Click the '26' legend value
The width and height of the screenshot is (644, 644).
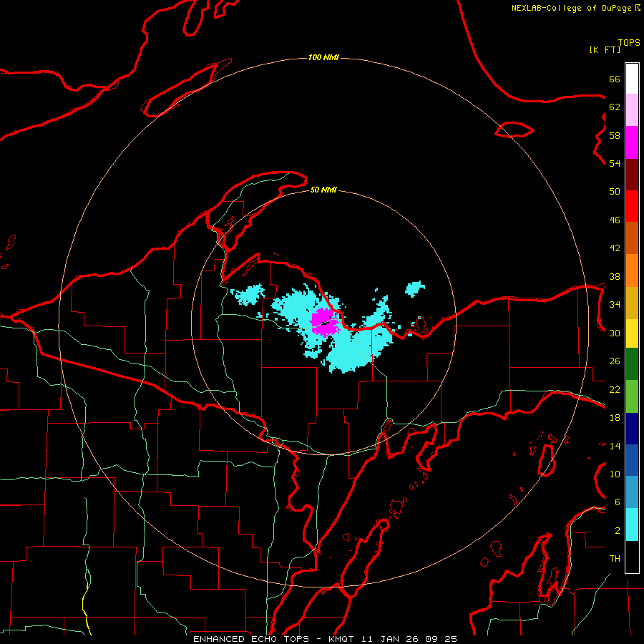[x=615, y=361]
